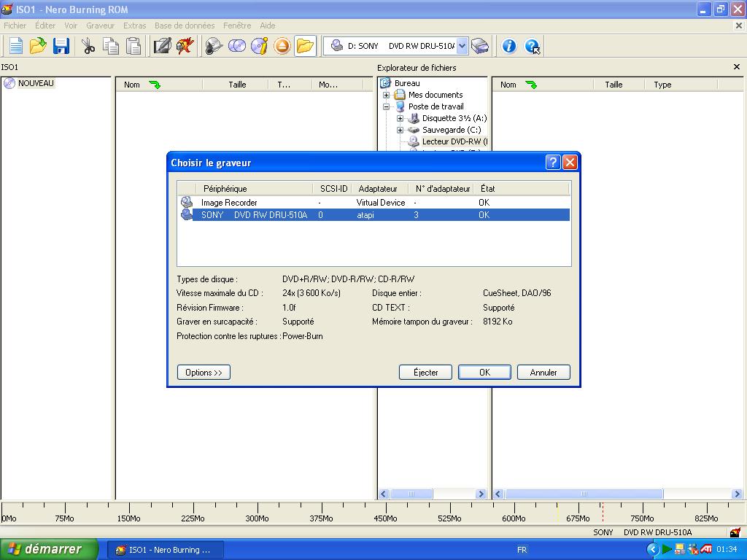747x560 pixels.
Task: Click the Copy icon in the toolbar
Action: (111, 46)
